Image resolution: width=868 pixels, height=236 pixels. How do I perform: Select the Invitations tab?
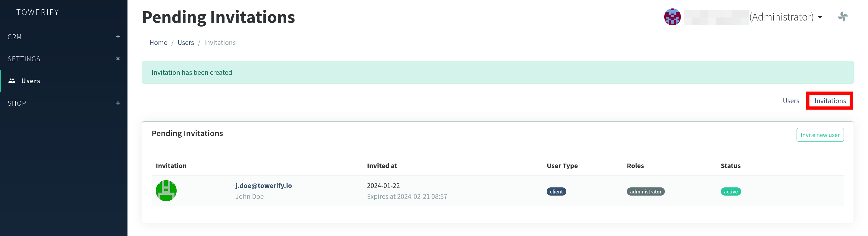tap(830, 100)
